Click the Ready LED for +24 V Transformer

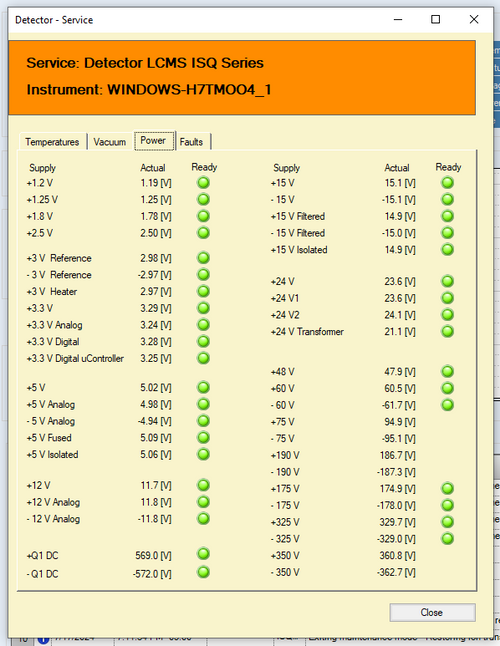[448, 331]
